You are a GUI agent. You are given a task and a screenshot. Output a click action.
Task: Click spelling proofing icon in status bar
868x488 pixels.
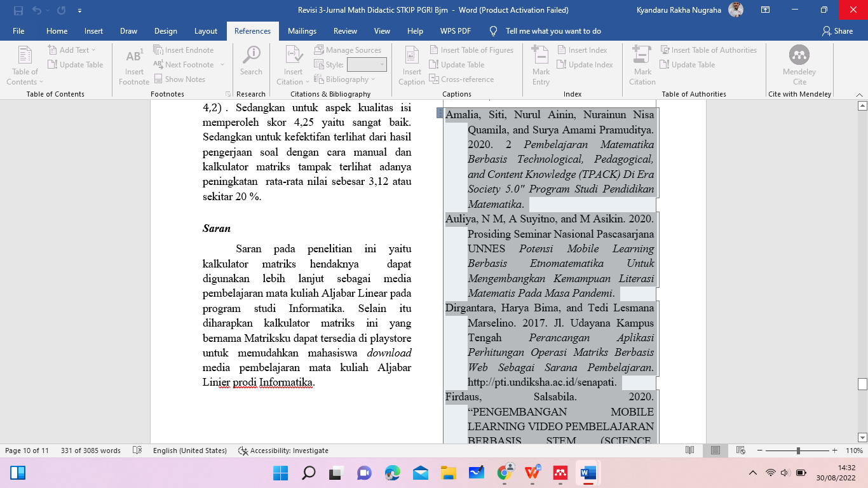(x=137, y=451)
